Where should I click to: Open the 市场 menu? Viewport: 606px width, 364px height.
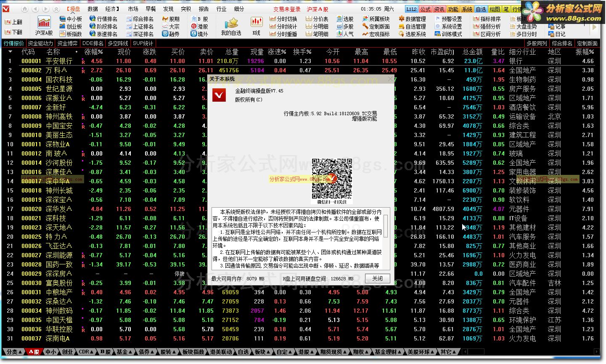133,9
